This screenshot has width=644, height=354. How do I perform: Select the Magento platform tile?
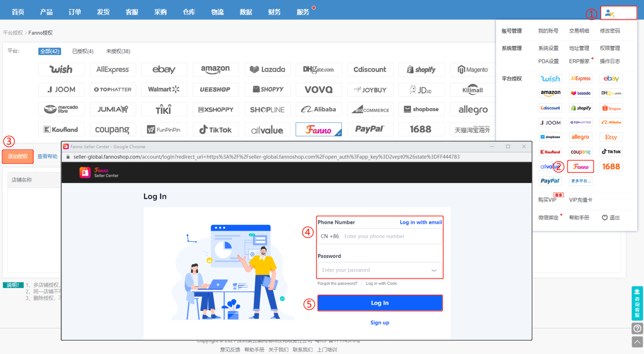click(473, 70)
